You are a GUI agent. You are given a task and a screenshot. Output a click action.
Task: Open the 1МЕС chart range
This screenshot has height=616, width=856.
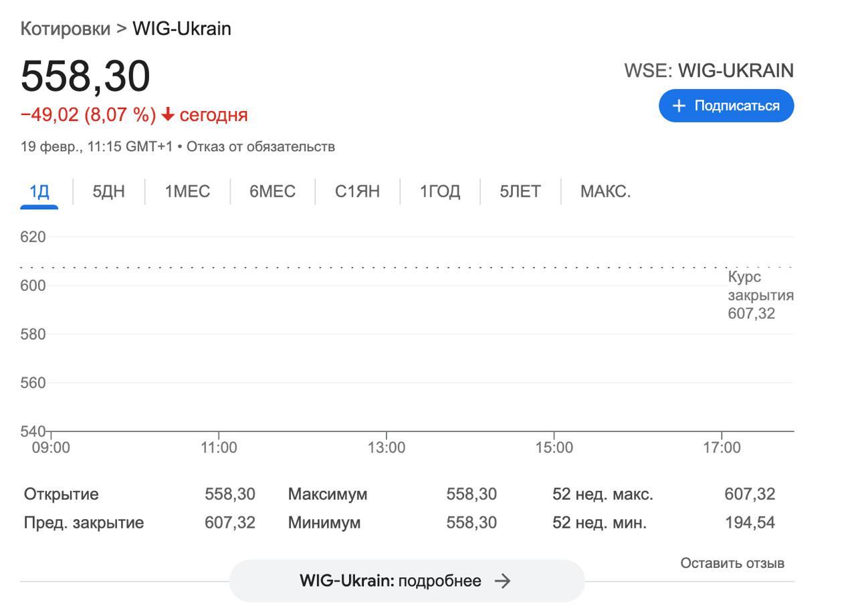pyautogui.click(x=187, y=191)
